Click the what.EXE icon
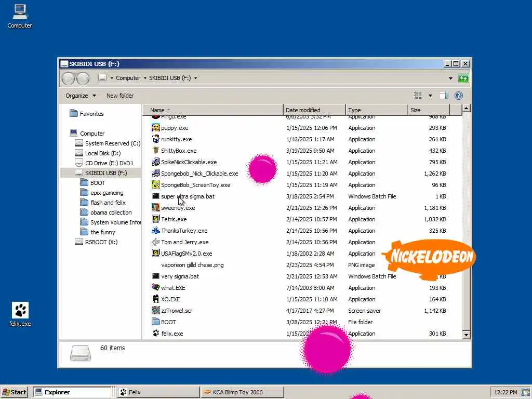 tap(156, 288)
